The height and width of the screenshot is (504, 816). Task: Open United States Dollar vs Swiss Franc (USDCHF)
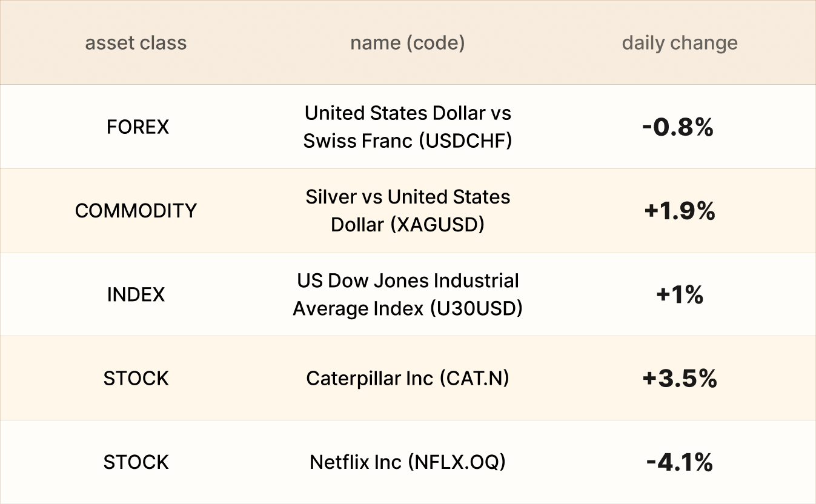click(407, 127)
